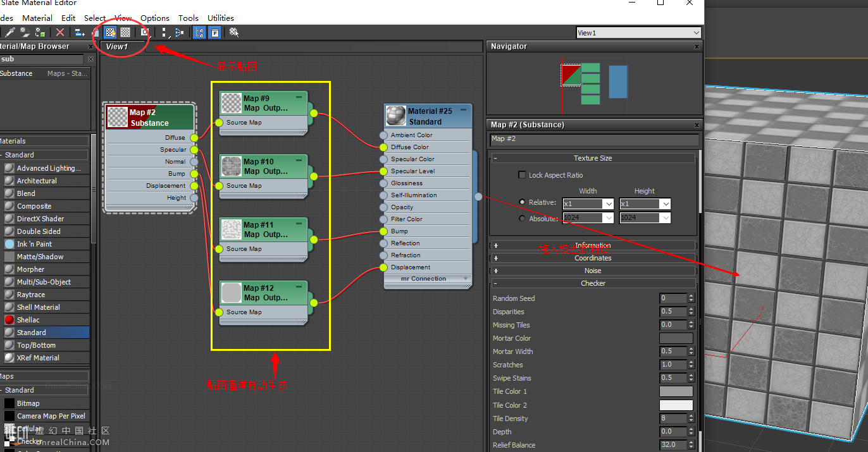Click the red X delete selected icon
Image resolution: width=868 pixels, height=452 pixels.
(x=60, y=32)
